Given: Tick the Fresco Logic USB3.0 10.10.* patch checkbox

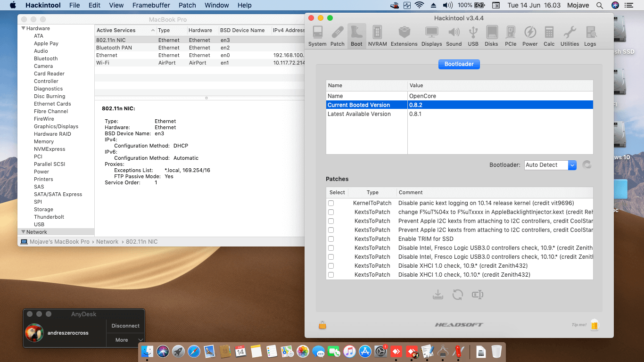Looking at the screenshot, I should (331, 257).
